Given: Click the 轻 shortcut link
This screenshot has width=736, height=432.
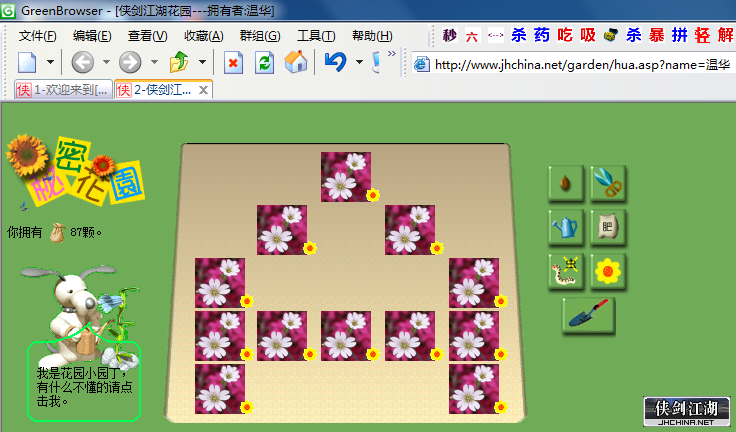Looking at the screenshot, I should click(703, 35).
